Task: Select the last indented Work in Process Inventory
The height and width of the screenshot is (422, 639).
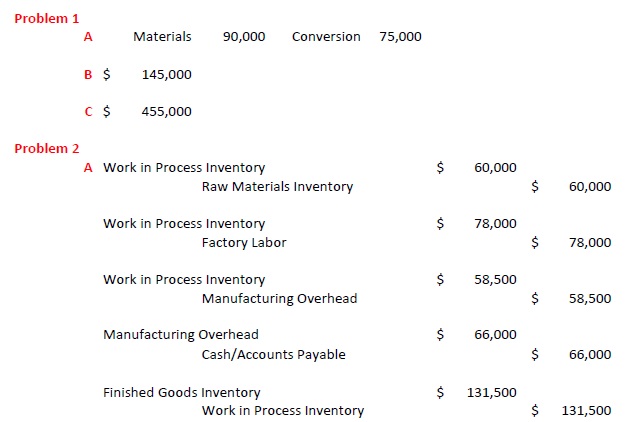Action: pyautogui.click(x=283, y=411)
